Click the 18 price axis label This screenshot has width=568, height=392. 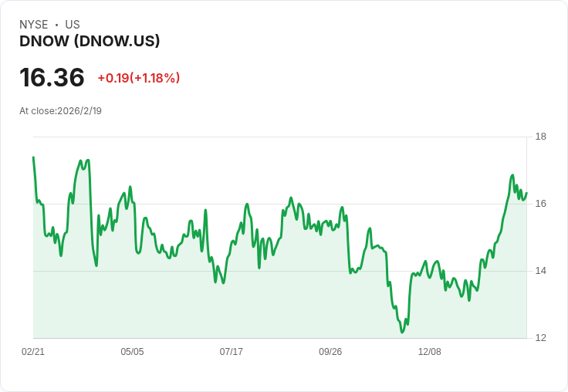[541, 137]
